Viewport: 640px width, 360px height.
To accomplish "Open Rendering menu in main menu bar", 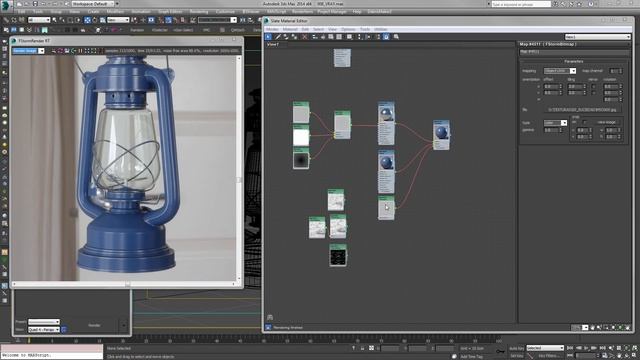I will click(199, 12).
